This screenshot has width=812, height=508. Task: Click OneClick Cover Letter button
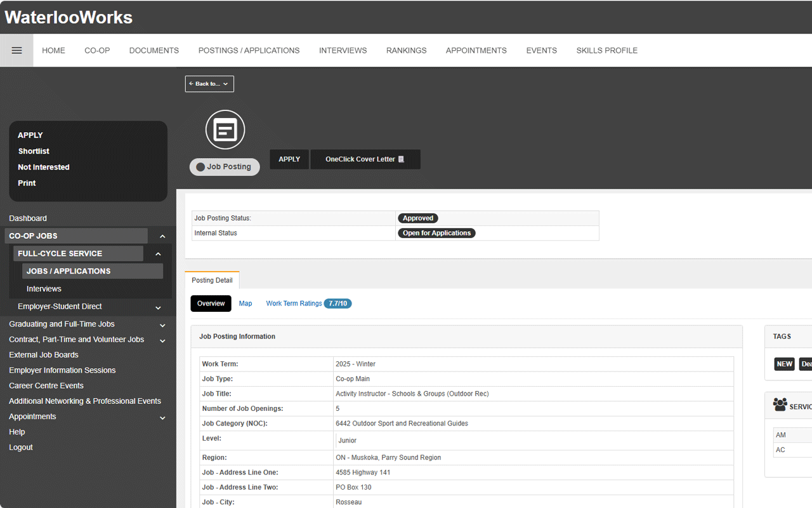click(x=365, y=159)
